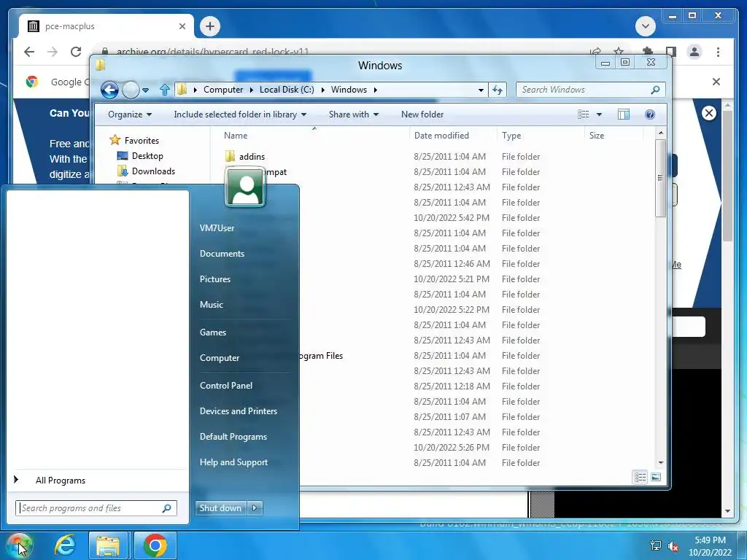Click the Chrome profile avatar
This screenshot has height=560, width=747.
[x=694, y=52]
